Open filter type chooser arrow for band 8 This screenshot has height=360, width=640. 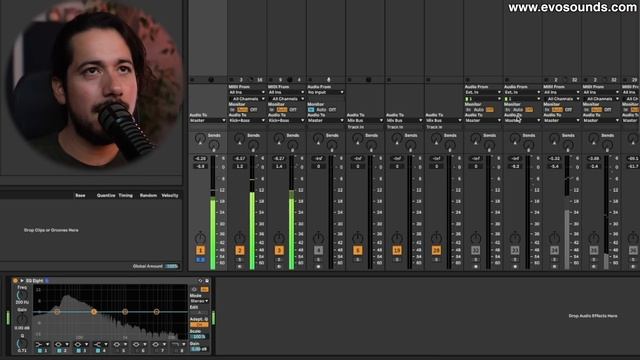tap(184, 344)
